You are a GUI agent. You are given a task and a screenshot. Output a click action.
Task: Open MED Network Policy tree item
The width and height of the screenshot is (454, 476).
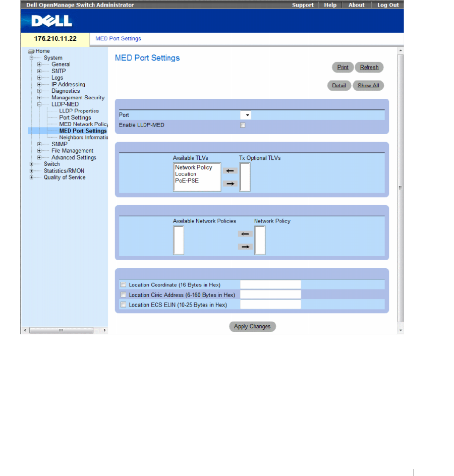pos(84,124)
